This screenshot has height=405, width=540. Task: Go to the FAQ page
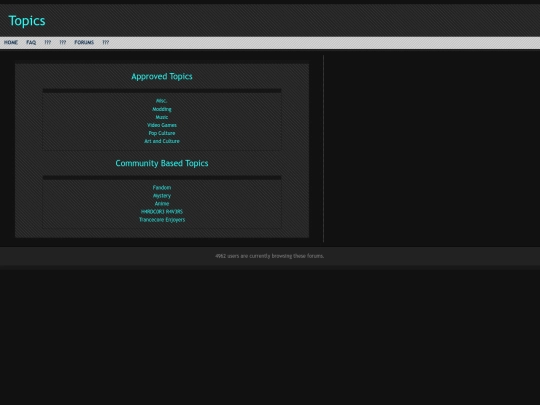coord(31,42)
